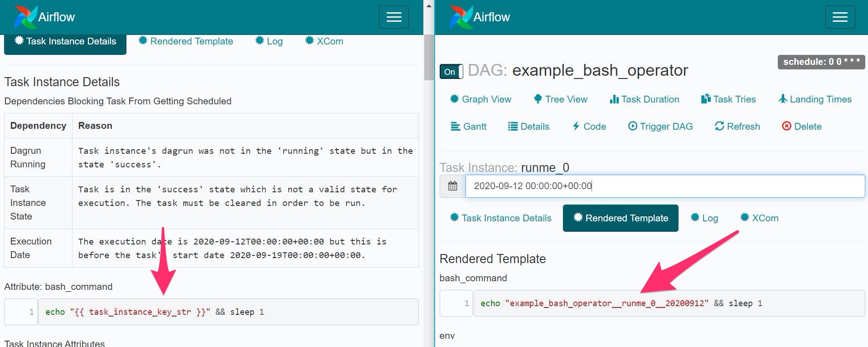Click the Dependency column header
Screen dimensions: 868x347
pos(38,126)
